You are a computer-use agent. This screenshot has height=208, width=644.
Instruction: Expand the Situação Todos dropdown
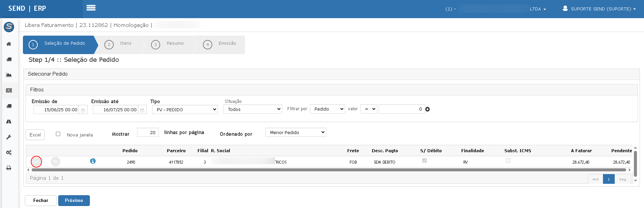253,109
